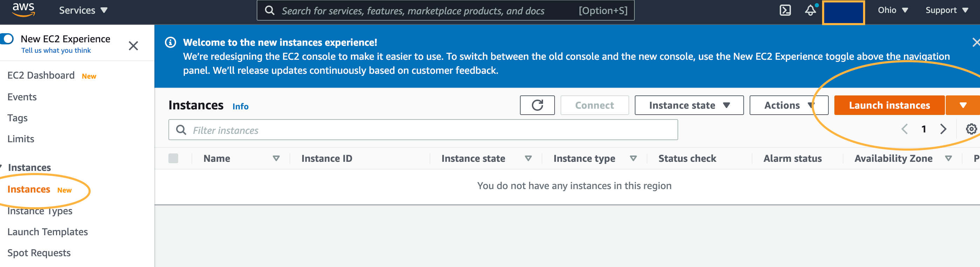The image size is (980, 267).
Task: Click the refresh instances button
Action: click(537, 105)
